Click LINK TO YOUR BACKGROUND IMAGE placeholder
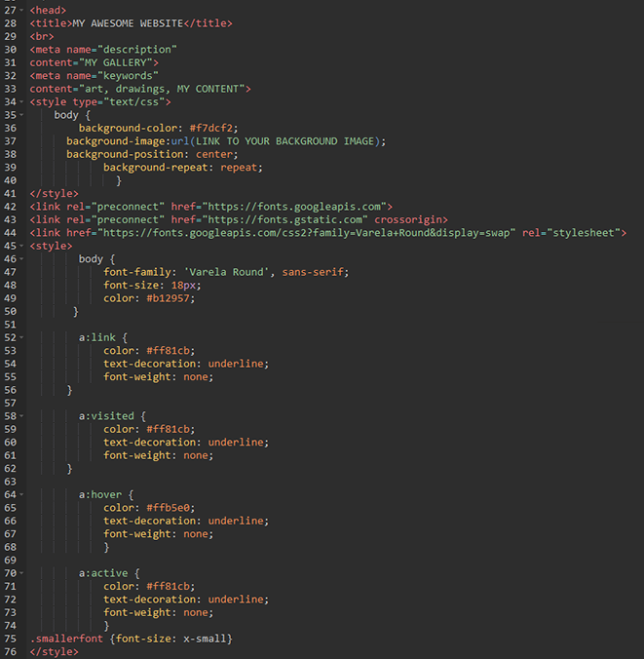644x659 pixels. click(284, 141)
